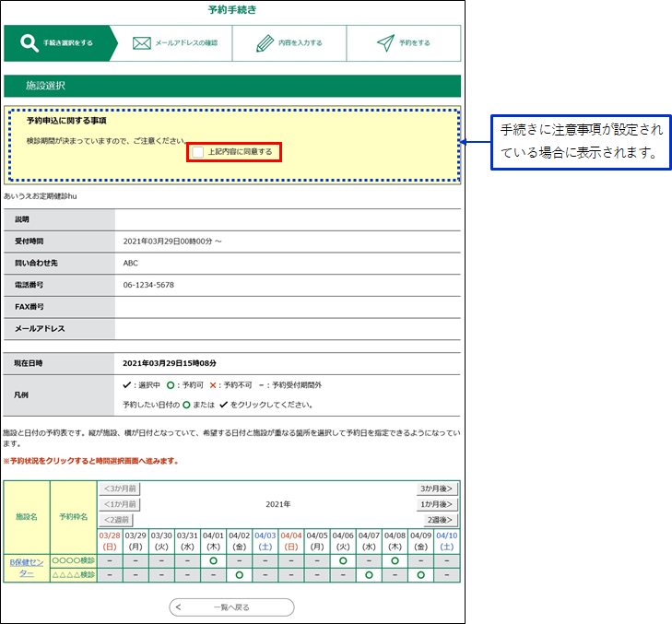Screen dimensions: 672x624
Task: Click the envelope icon for mail confirmation
Action: coord(141,43)
